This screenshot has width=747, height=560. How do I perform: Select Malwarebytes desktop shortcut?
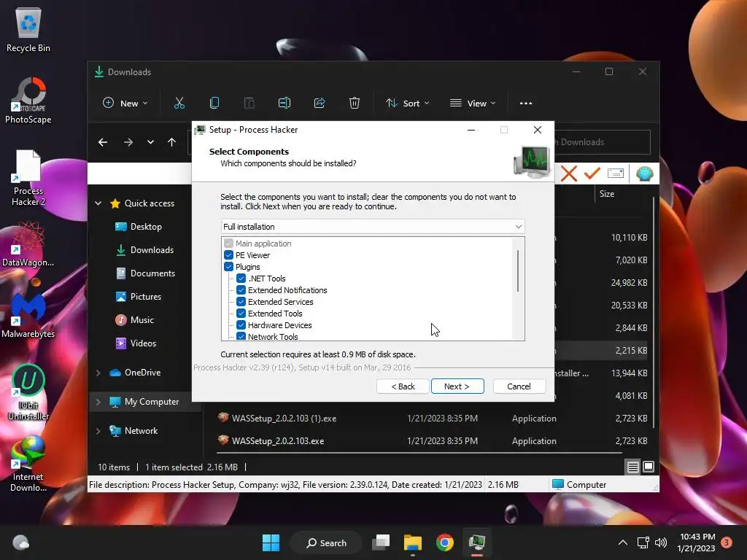28,315
